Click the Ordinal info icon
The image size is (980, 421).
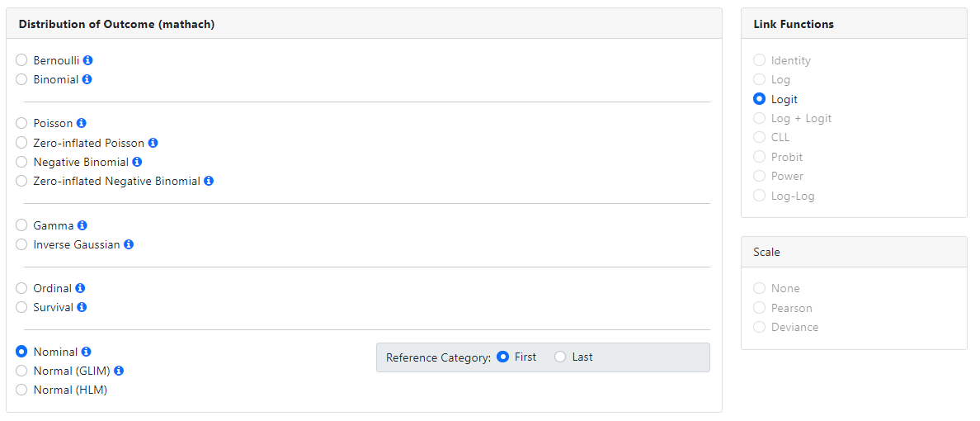pos(80,288)
